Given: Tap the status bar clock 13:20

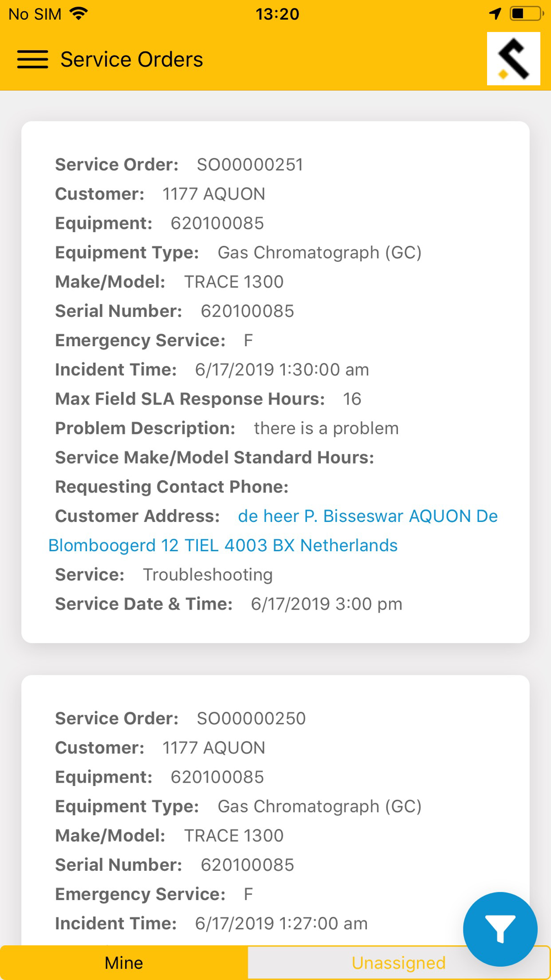Looking at the screenshot, I should (x=277, y=14).
